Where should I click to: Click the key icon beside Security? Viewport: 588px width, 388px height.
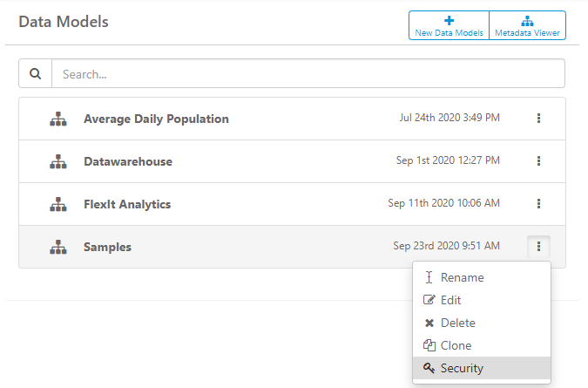[429, 368]
